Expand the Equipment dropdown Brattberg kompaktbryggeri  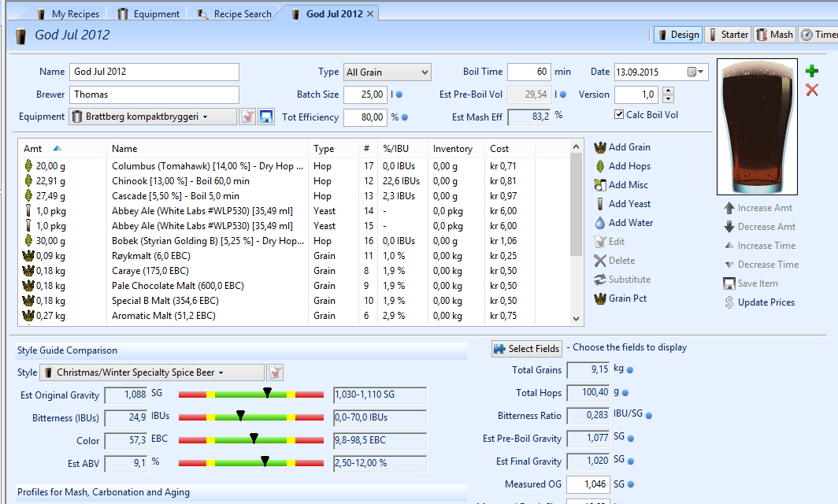(153, 117)
